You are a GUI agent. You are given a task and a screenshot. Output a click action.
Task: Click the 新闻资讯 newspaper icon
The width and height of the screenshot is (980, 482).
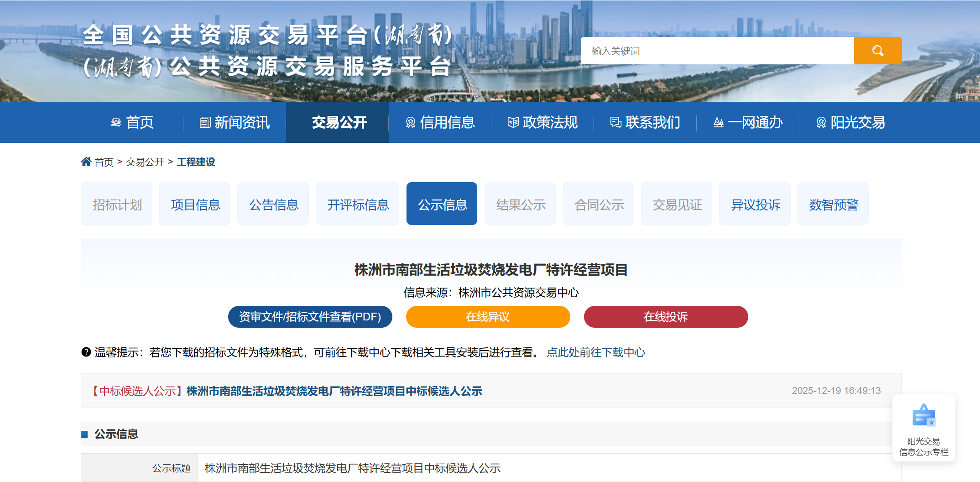click(205, 122)
